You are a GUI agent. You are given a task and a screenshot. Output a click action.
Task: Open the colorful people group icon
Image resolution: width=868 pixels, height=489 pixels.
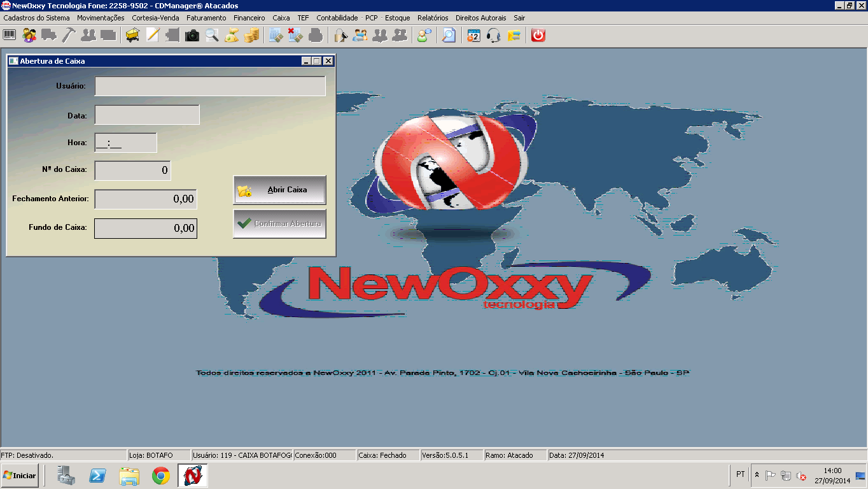click(29, 36)
